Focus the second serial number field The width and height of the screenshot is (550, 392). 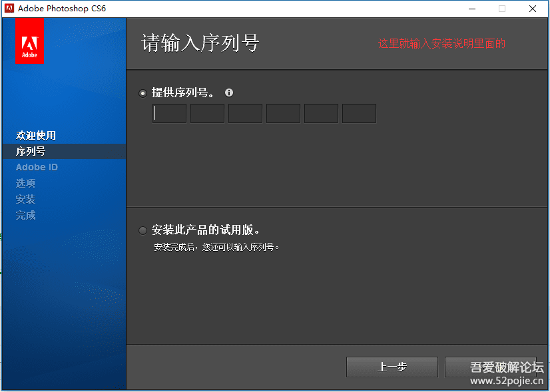pyautogui.click(x=207, y=113)
